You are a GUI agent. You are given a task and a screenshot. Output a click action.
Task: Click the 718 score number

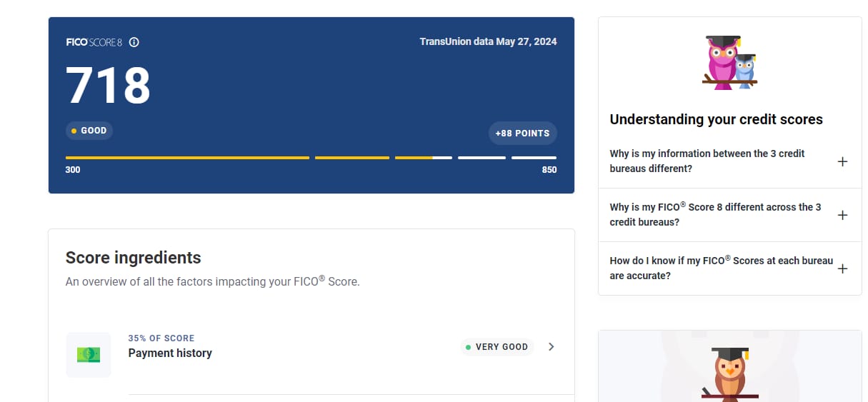click(109, 86)
